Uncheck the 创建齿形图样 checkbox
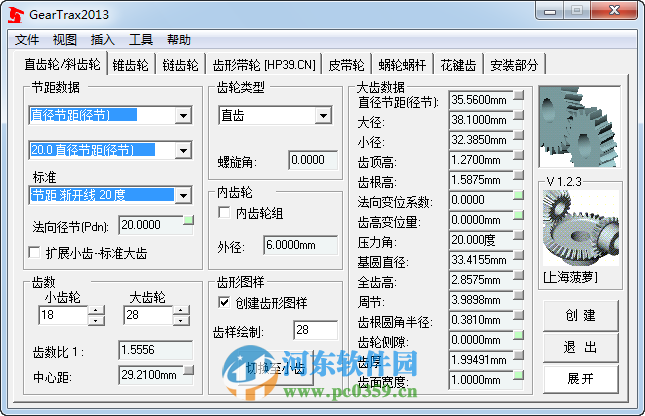The image size is (645, 416). coord(224,303)
